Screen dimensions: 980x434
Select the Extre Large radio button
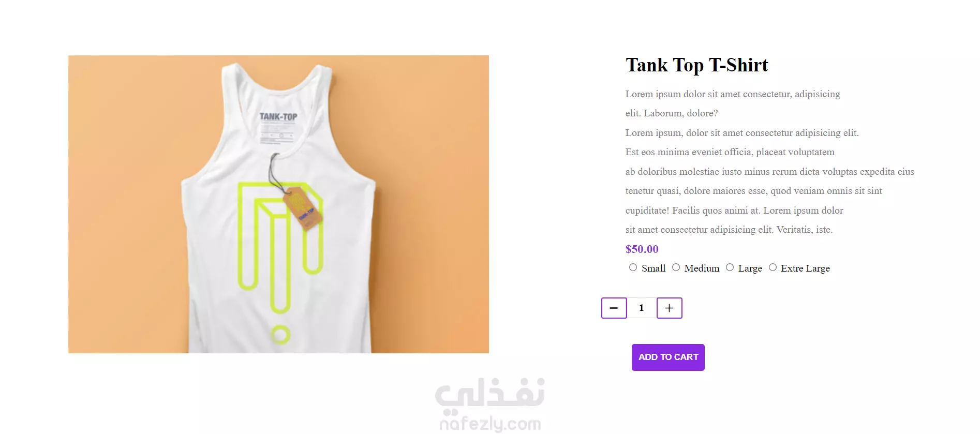pyautogui.click(x=773, y=267)
